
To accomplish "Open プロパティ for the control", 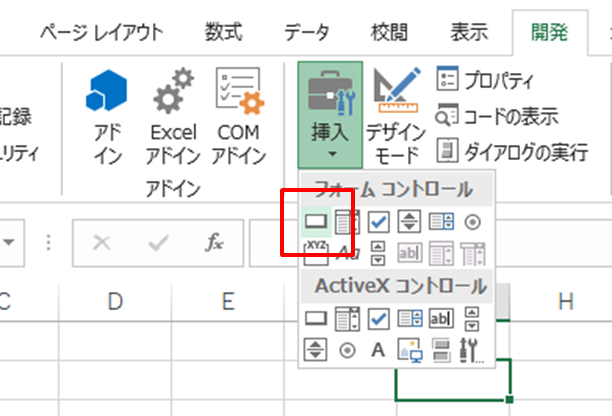I will pos(485,80).
